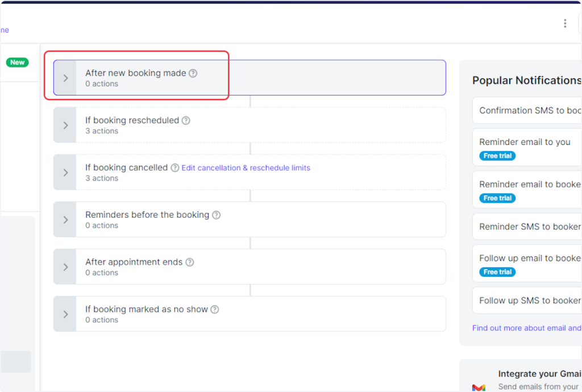
Task: Click help icon beside Reminders before the booking
Action: pos(216,215)
